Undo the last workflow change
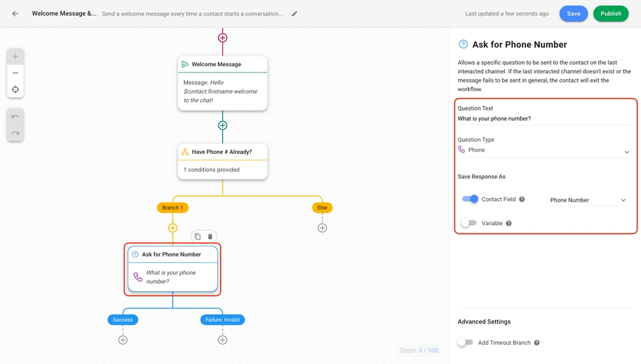Viewport: 641px width, 364px height. coord(15,117)
